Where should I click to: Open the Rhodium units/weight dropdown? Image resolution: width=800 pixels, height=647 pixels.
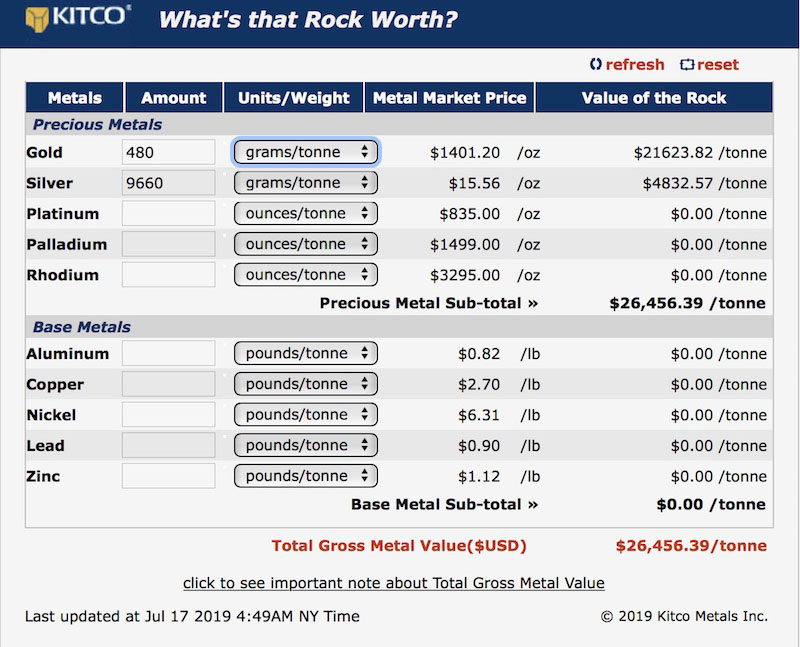(x=306, y=275)
